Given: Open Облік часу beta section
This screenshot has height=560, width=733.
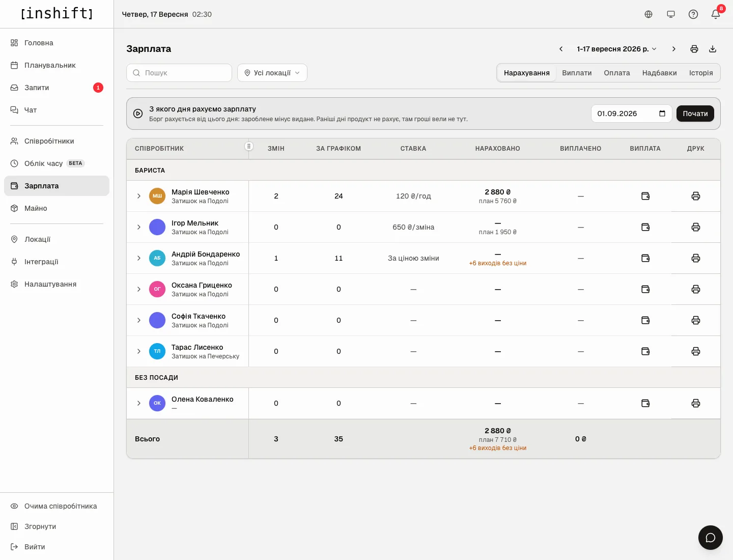Looking at the screenshot, I should coord(57,163).
